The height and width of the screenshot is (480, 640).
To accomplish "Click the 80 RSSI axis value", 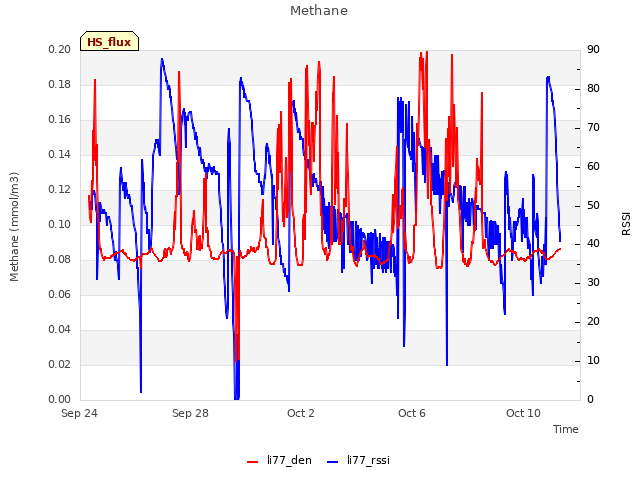I will (x=593, y=89).
